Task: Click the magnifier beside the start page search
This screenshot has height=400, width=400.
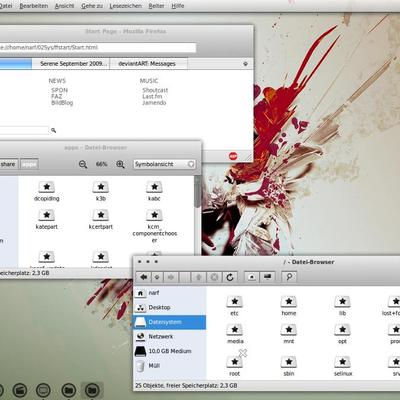Action: (x=53, y=130)
